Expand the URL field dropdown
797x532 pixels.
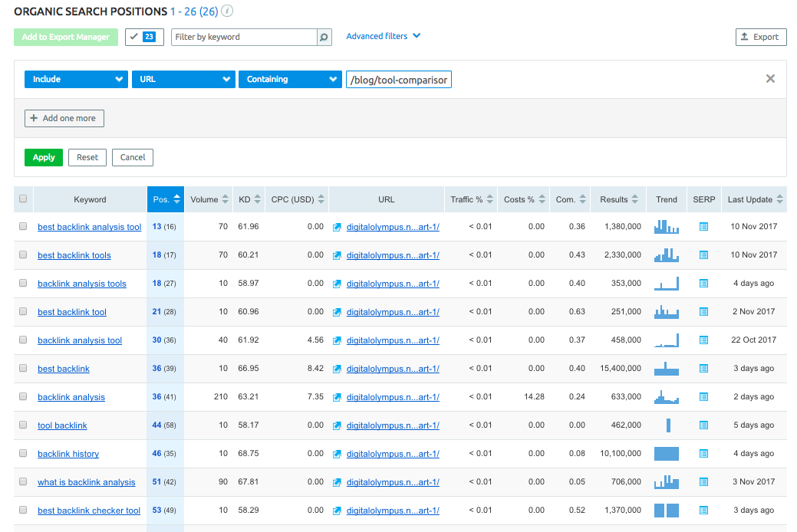click(x=183, y=79)
